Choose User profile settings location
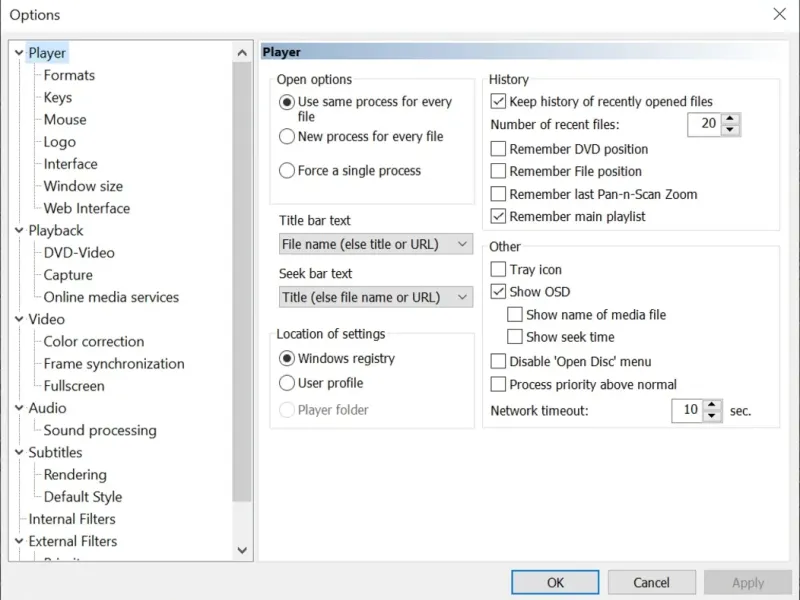 [x=287, y=383]
